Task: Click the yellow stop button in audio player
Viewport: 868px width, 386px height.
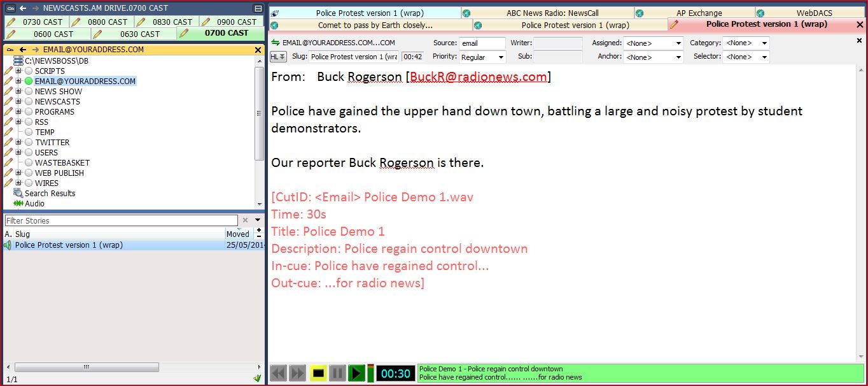Action: [318, 373]
